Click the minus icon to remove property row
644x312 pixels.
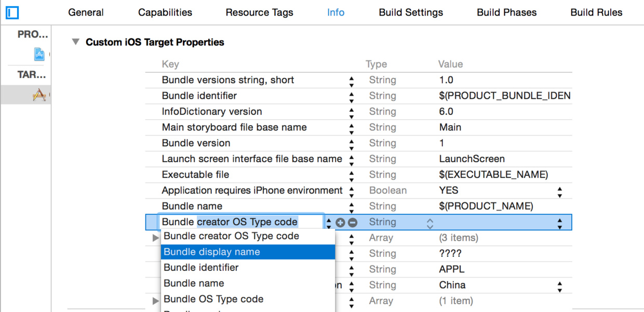click(x=353, y=223)
